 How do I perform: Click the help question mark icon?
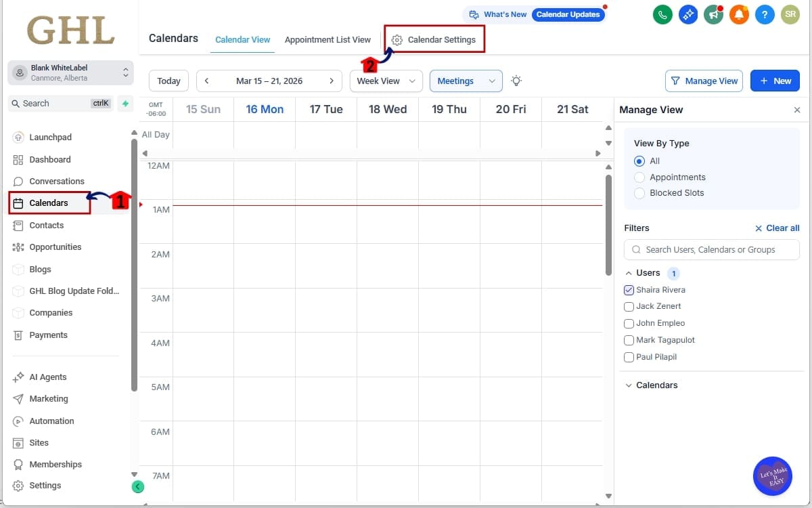tap(765, 14)
